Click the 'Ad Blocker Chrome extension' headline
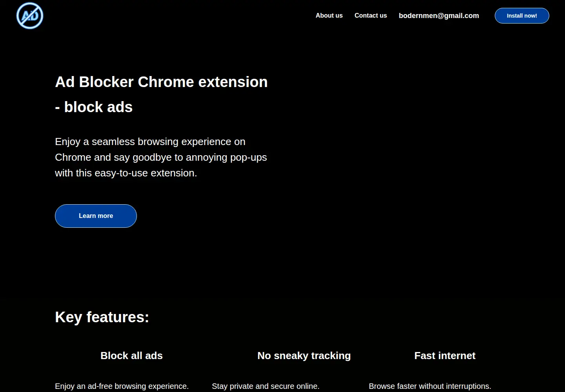Viewport: 565px width, 392px height. coord(161,94)
